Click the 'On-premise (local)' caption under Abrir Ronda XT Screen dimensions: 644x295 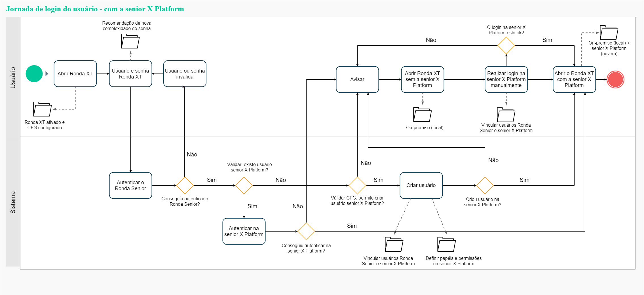pyautogui.click(x=425, y=128)
